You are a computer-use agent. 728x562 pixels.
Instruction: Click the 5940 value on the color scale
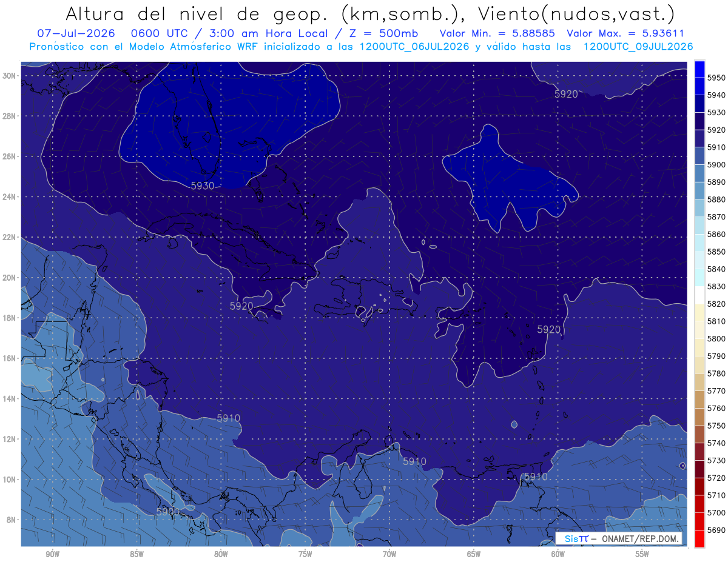716,95
